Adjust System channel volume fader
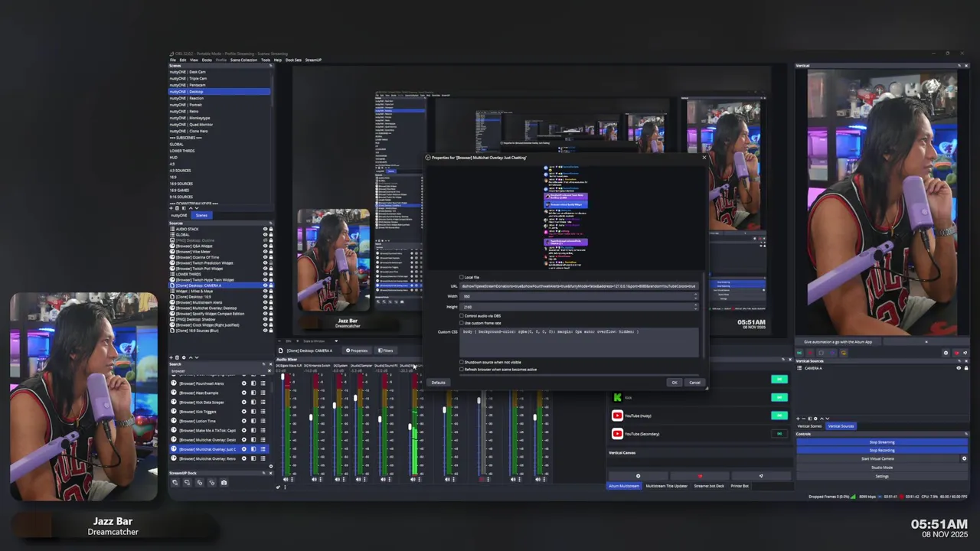 (335, 404)
